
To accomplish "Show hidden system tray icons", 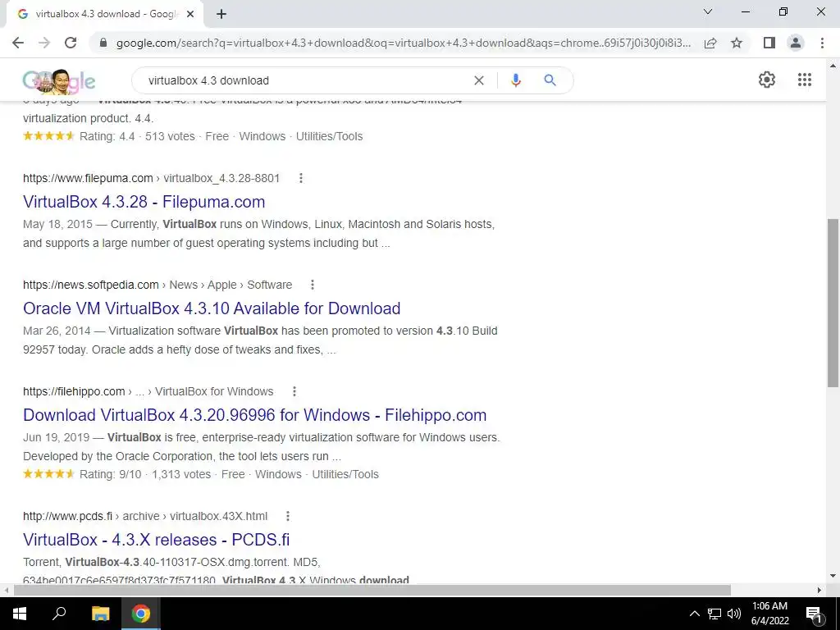I will 694,614.
